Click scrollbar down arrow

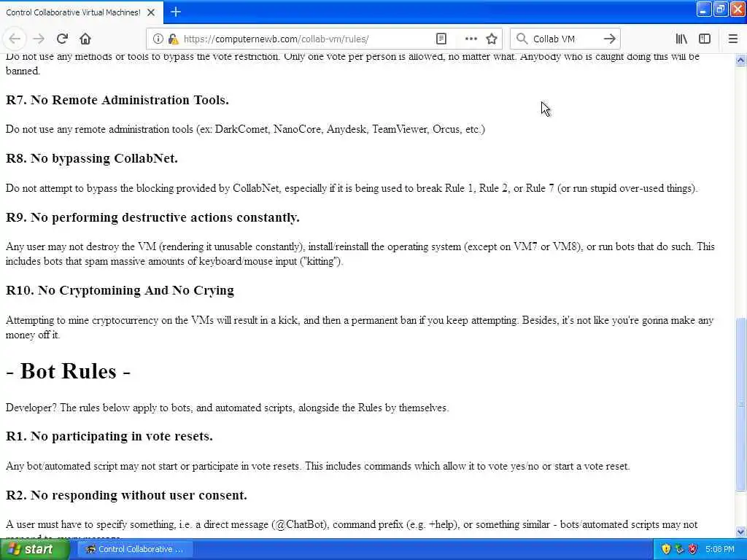coord(740,532)
